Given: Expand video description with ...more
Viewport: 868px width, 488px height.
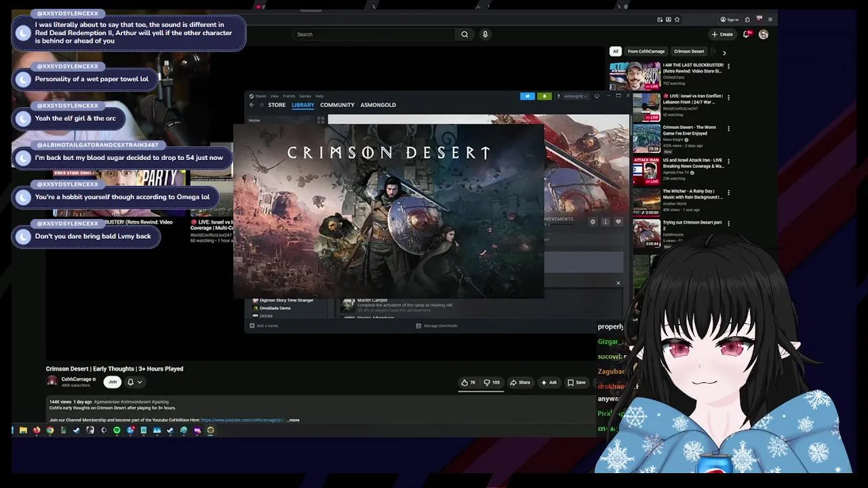Looking at the screenshot, I should [293, 420].
